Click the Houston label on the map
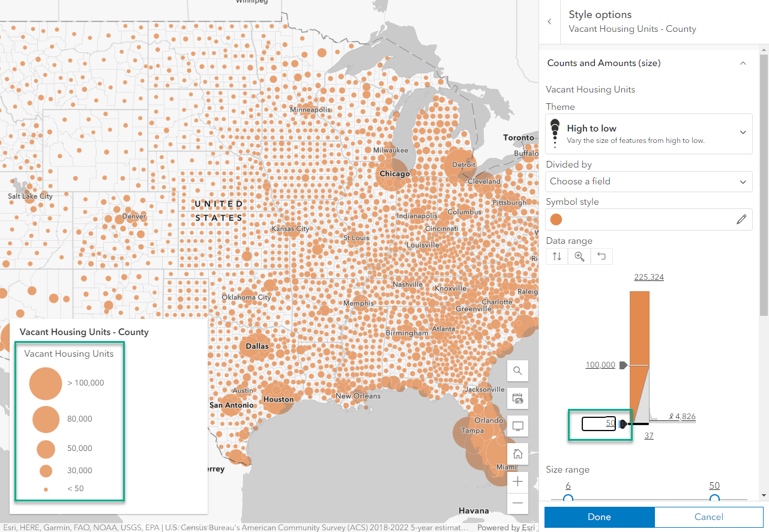Image resolution: width=769 pixels, height=532 pixels. pos(279,399)
